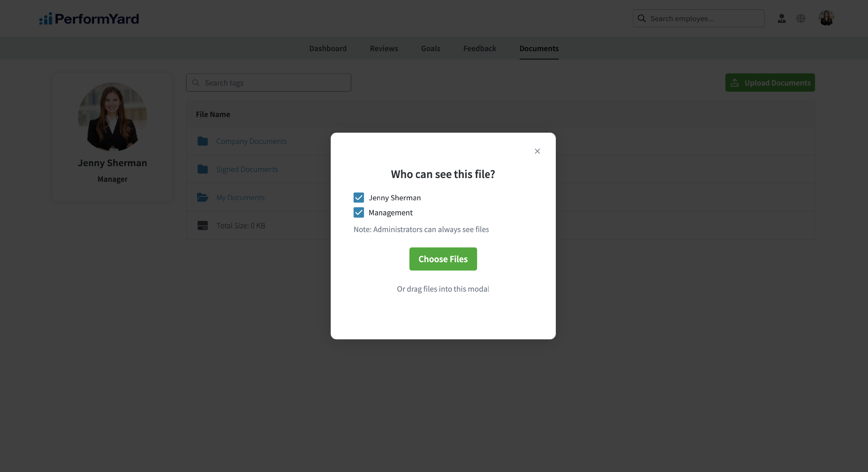Open the globe language icon
868x472 pixels.
tap(801, 18)
